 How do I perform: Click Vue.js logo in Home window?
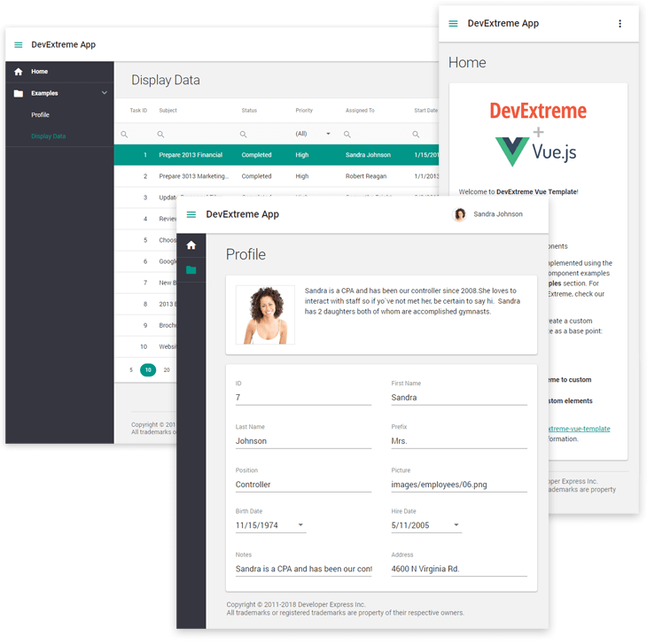(536, 151)
